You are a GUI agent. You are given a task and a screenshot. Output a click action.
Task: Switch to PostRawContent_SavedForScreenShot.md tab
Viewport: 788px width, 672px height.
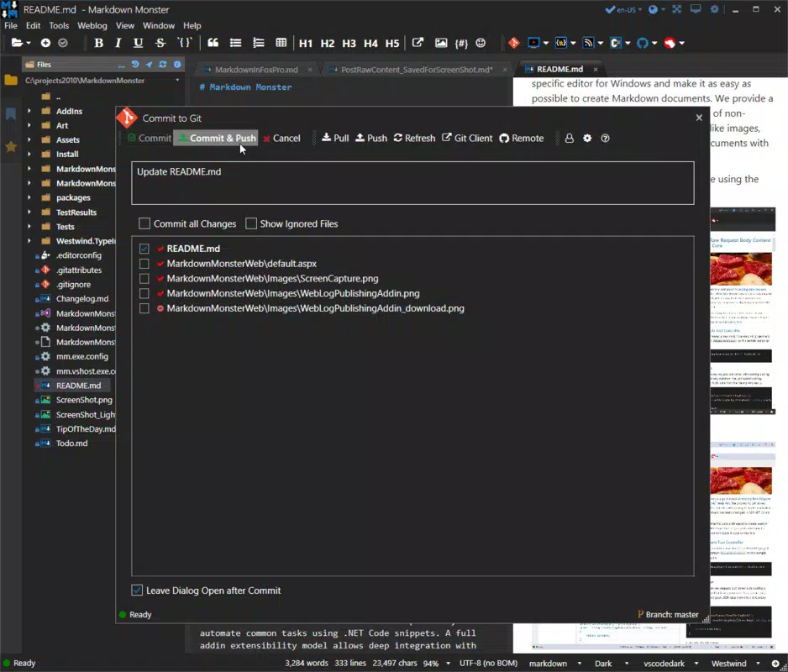click(417, 70)
